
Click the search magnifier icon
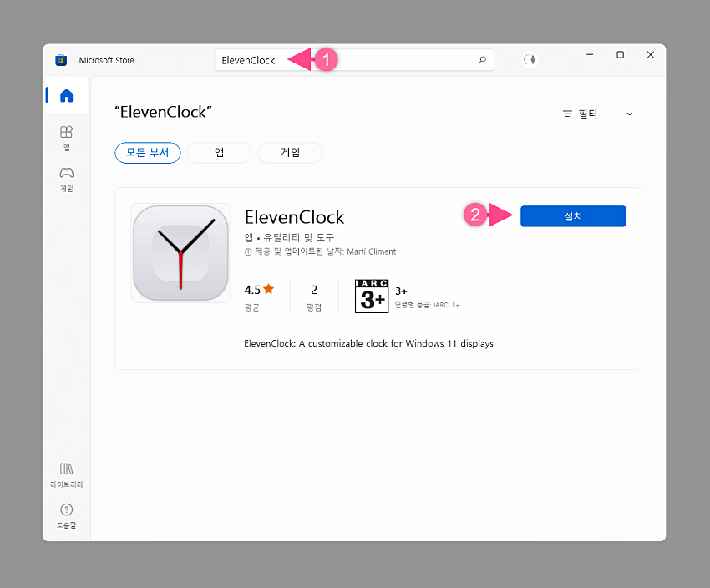[482, 59]
